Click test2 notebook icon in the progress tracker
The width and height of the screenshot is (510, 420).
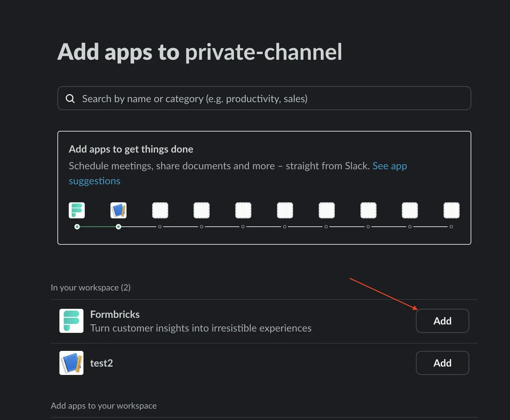(118, 210)
